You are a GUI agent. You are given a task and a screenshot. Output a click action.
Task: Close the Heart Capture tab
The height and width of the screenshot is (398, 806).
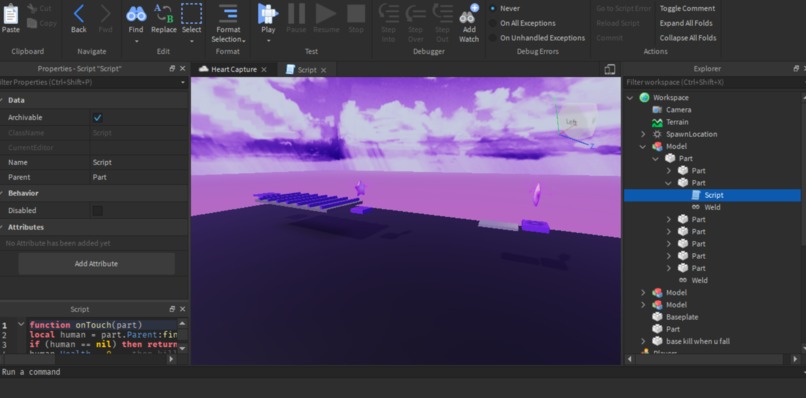point(264,69)
